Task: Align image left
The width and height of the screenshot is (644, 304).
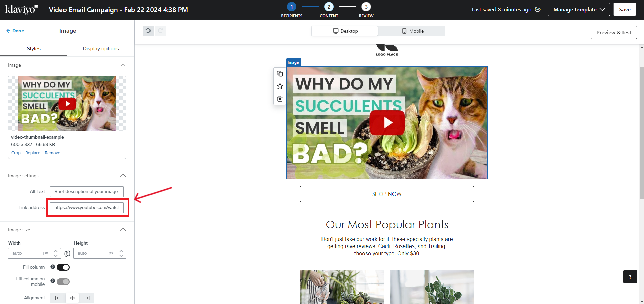Action: pyautogui.click(x=57, y=298)
